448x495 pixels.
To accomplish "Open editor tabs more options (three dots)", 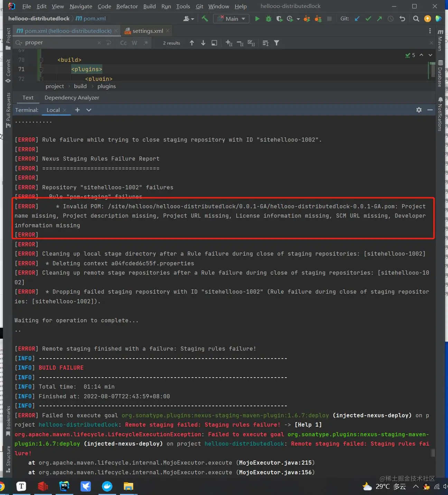I will coord(430,31).
